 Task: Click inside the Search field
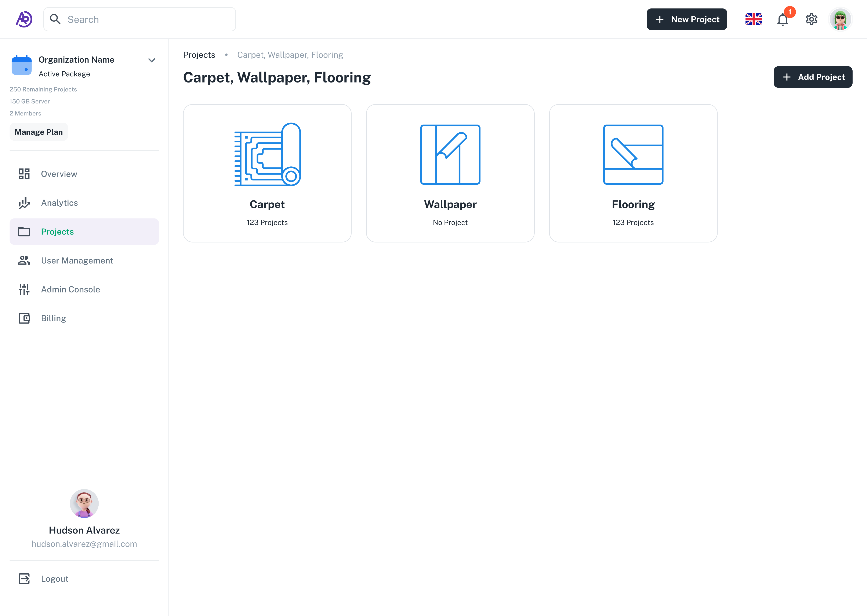148,19
